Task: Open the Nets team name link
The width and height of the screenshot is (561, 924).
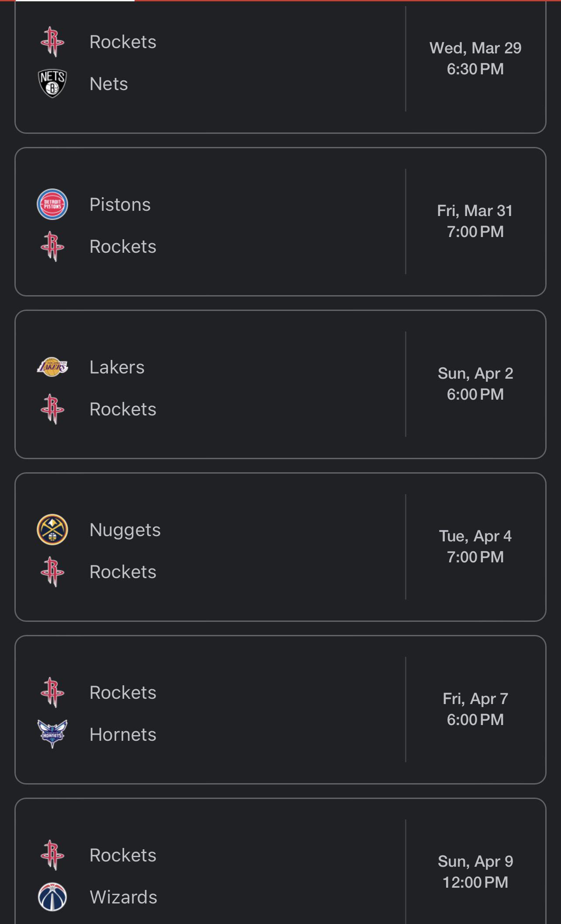Action: tap(109, 84)
